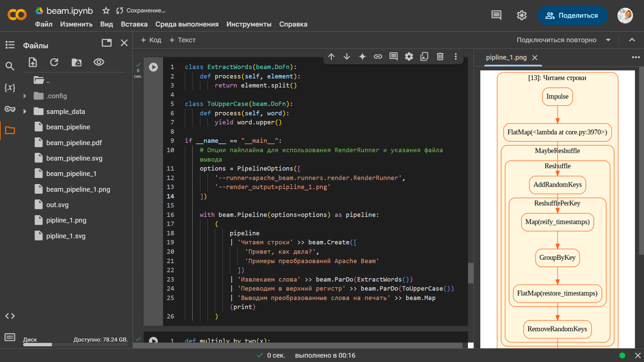644x362 pixels.
Task: Expand the .config folder
Action: click(x=25, y=96)
